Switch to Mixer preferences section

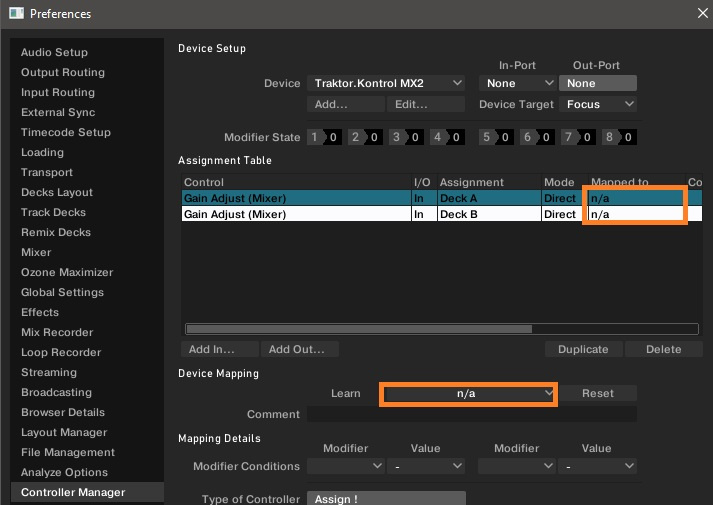pyautogui.click(x=36, y=252)
